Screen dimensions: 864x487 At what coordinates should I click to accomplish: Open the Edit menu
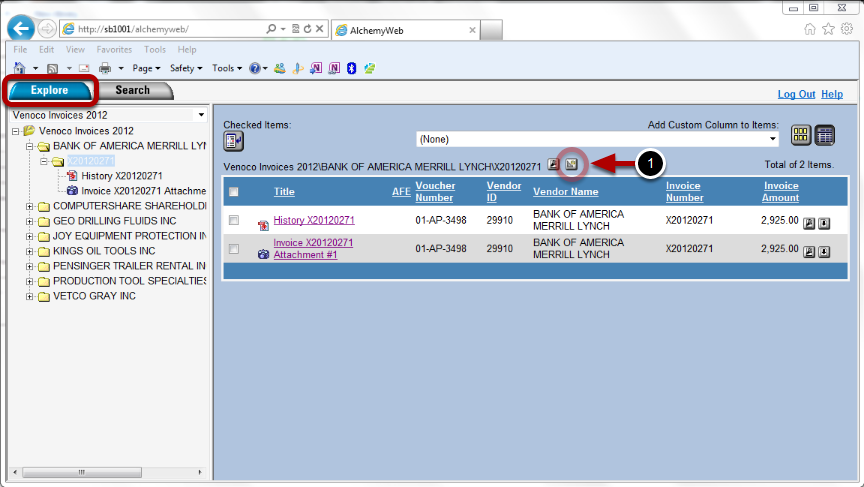click(46, 50)
